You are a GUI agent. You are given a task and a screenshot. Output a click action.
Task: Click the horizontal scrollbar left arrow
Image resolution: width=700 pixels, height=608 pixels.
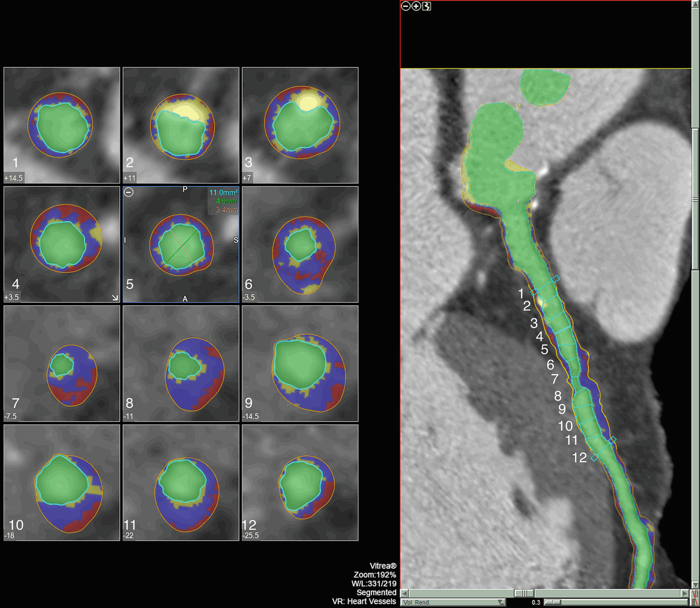[404, 593]
